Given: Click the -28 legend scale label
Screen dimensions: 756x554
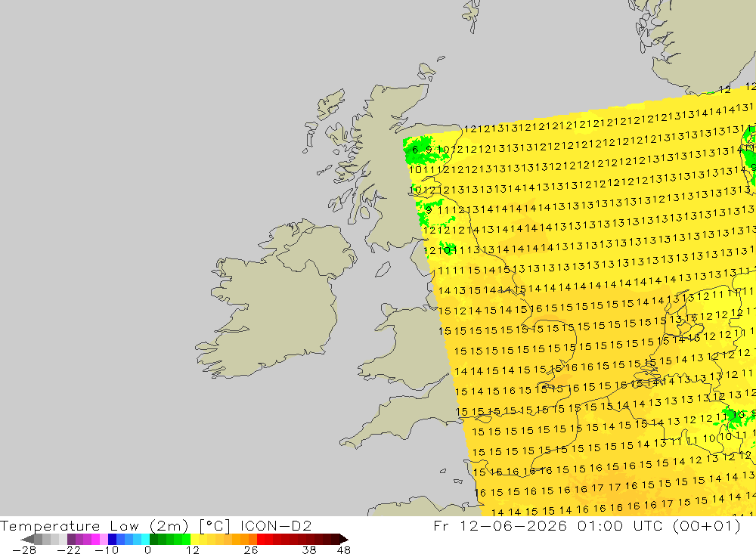Looking at the screenshot, I should [x=24, y=550].
